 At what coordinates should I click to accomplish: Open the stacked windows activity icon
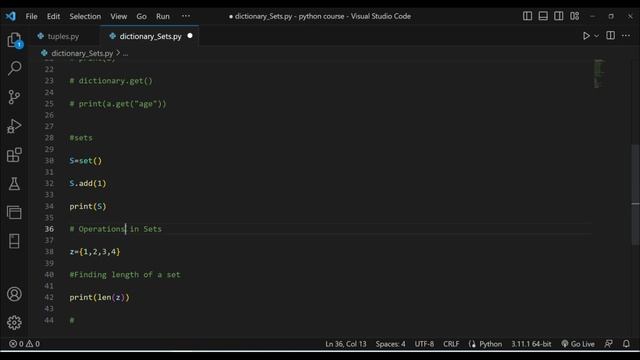pos(14,212)
